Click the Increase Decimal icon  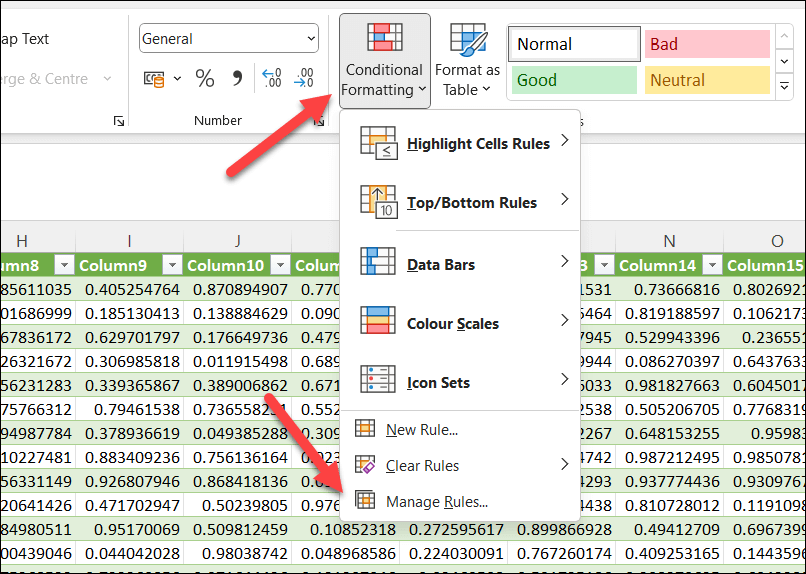tap(271, 78)
